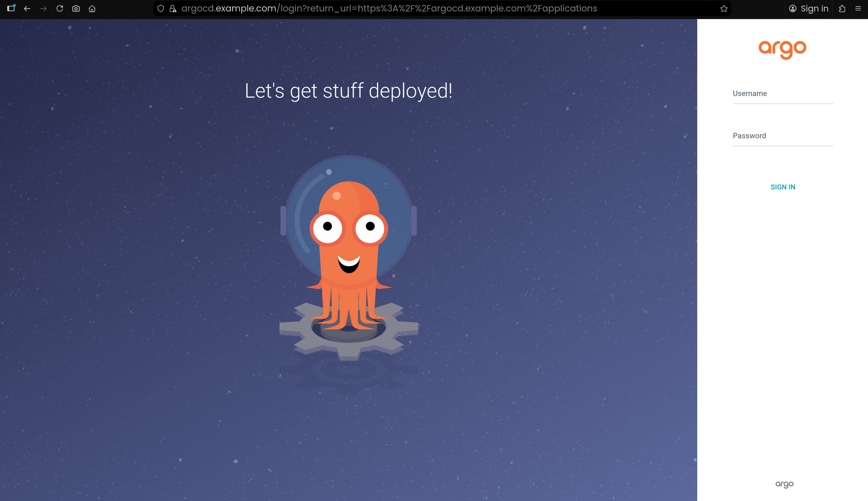Open the browser hamburger menu

858,8
